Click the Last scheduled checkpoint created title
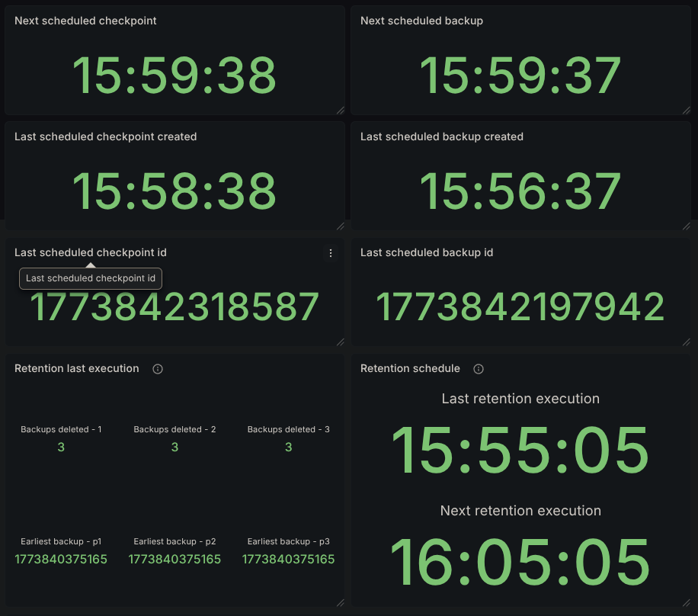The height and width of the screenshot is (616, 698). [105, 136]
